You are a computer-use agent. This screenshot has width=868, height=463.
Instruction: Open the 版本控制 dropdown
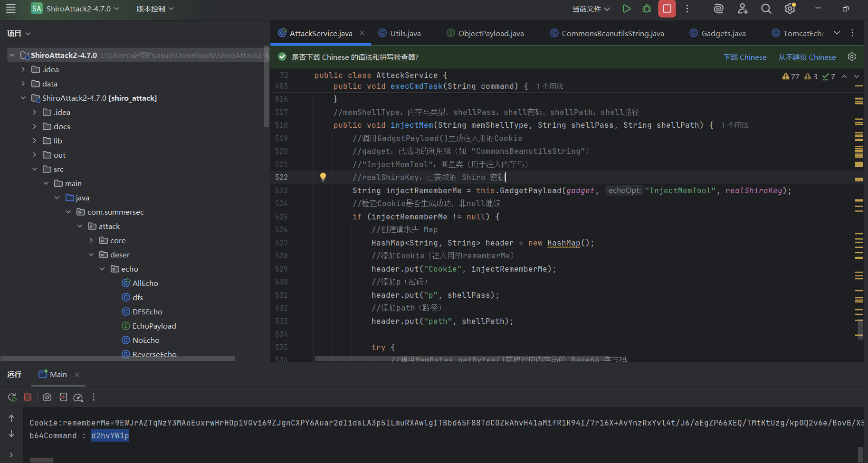(155, 9)
